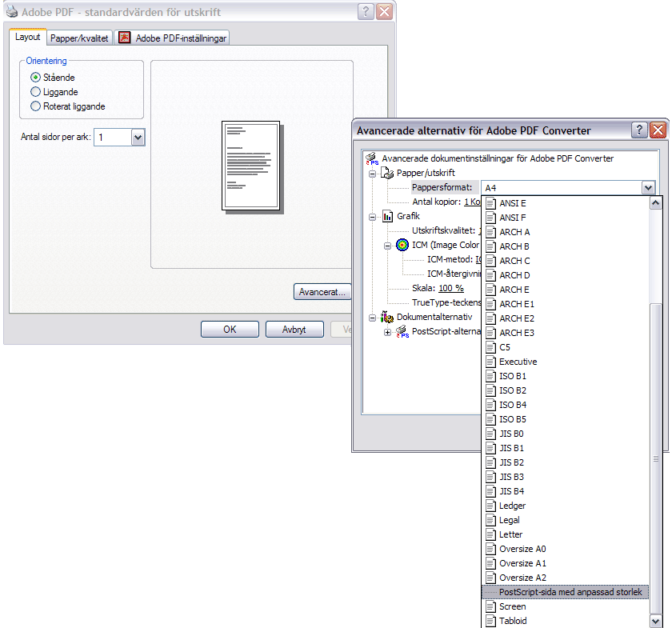Select PostScript-sida med anpassad storlek
This screenshot has width=672, height=628.
tap(566, 592)
